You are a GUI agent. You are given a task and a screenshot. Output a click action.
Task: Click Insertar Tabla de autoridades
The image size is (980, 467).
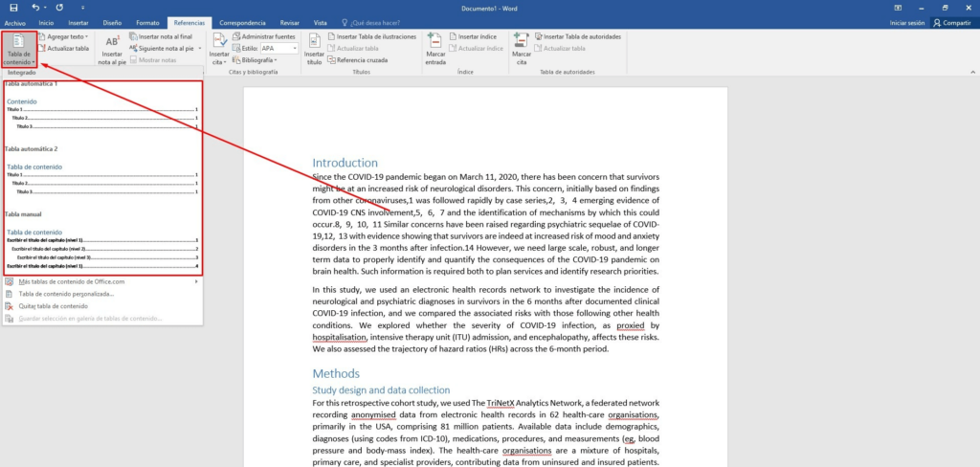(x=578, y=36)
